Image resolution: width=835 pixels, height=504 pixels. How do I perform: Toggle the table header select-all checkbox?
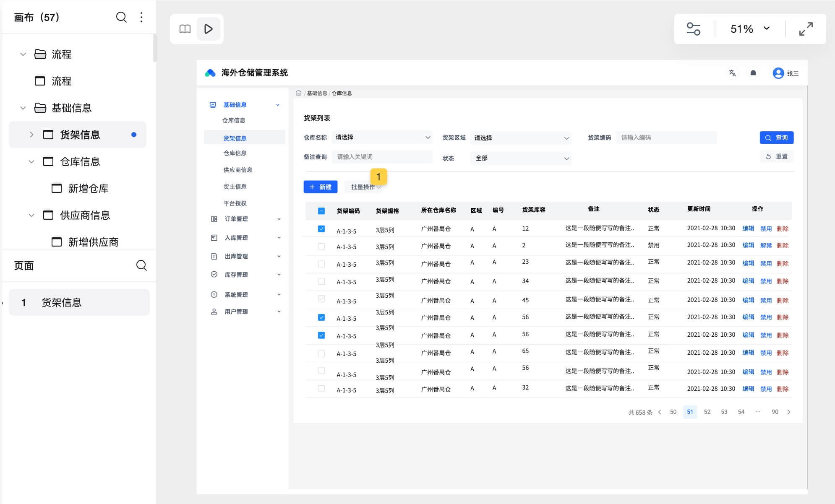pos(321,211)
